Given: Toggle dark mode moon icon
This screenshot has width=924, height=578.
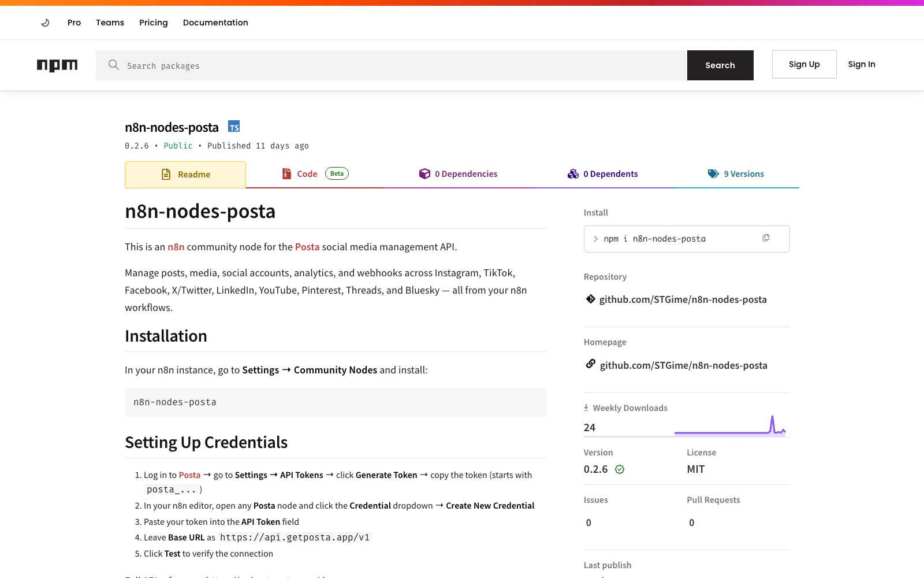Looking at the screenshot, I should click(45, 23).
